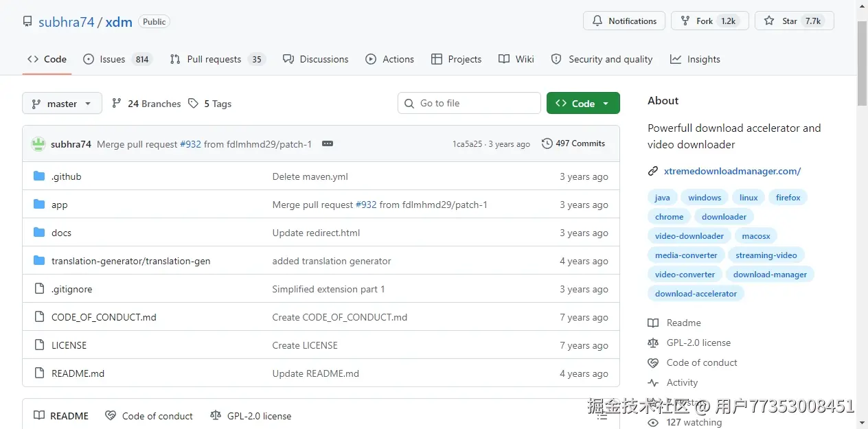The height and width of the screenshot is (429, 868).
Task: Click the 24 Branches link
Action: tap(146, 104)
